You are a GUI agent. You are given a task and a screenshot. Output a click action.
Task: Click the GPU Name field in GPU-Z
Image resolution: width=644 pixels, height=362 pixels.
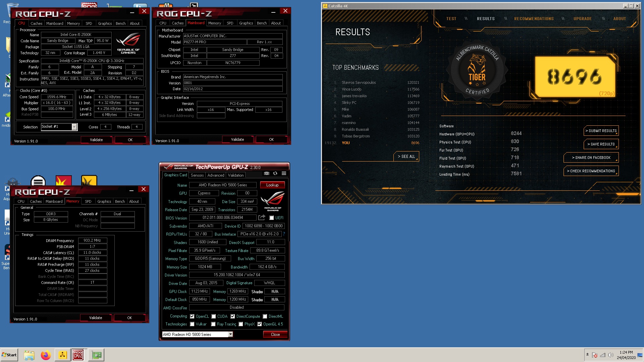coord(223,185)
